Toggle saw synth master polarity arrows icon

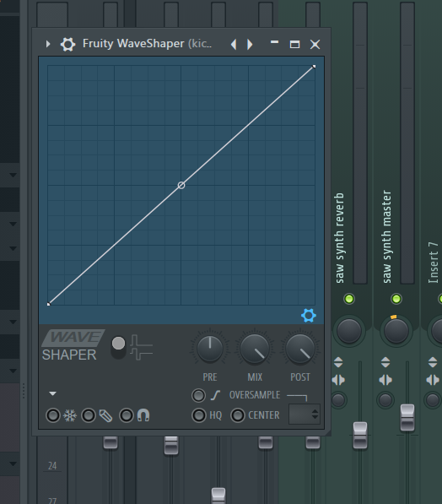[385, 362]
